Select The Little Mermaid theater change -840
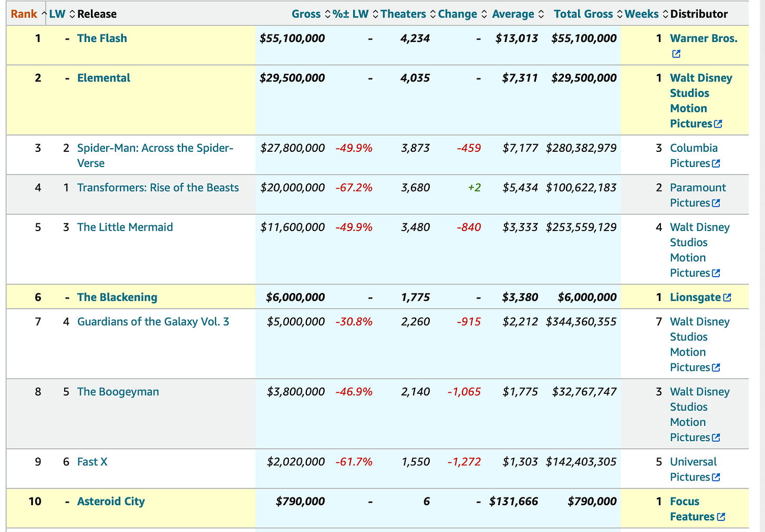 click(469, 227)
